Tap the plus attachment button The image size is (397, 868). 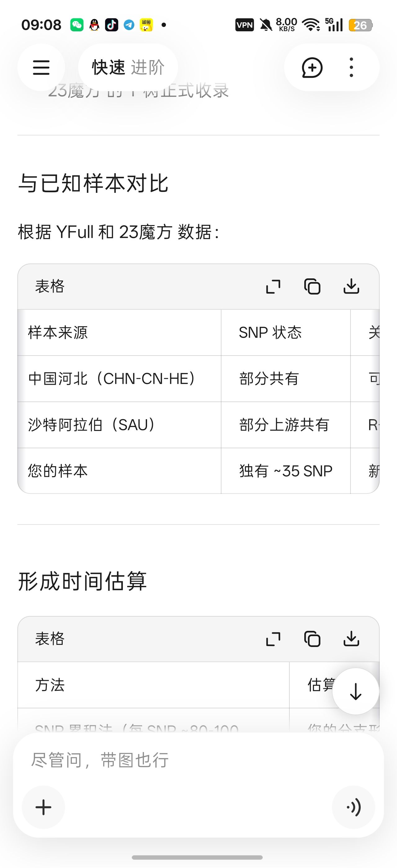coord(43,807)
